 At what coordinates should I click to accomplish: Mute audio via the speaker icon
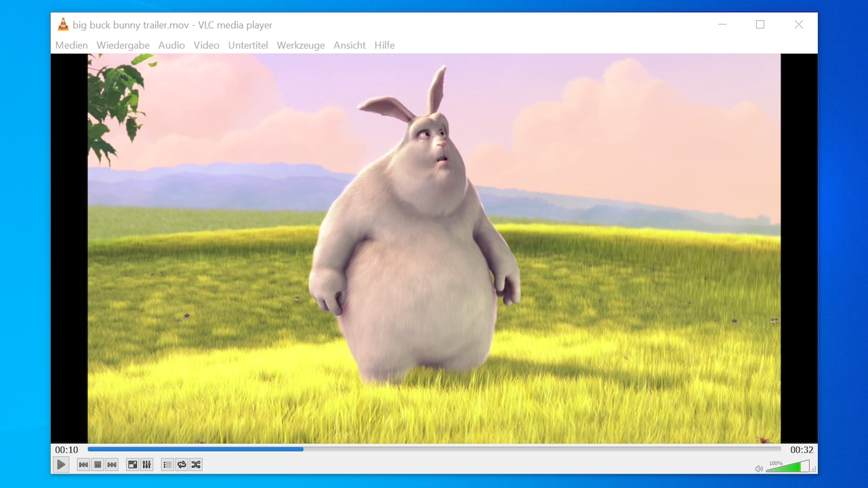(759, 468)
